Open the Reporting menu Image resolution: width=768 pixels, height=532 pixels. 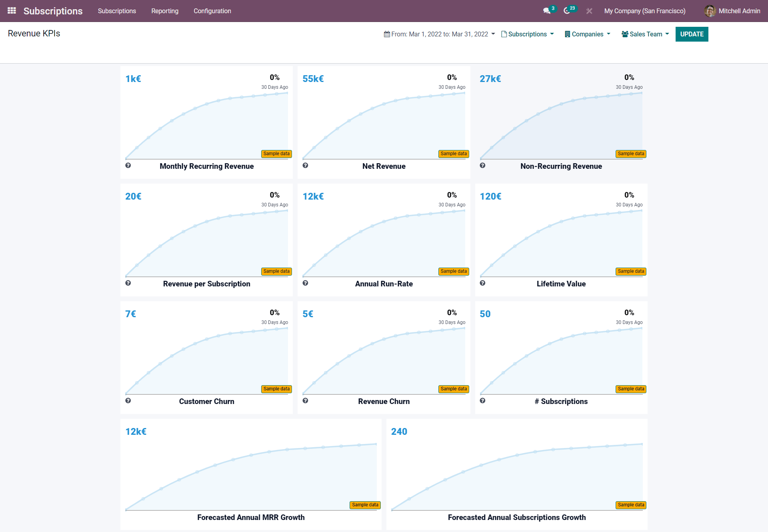pyautogui.click(x=164, y=10)
